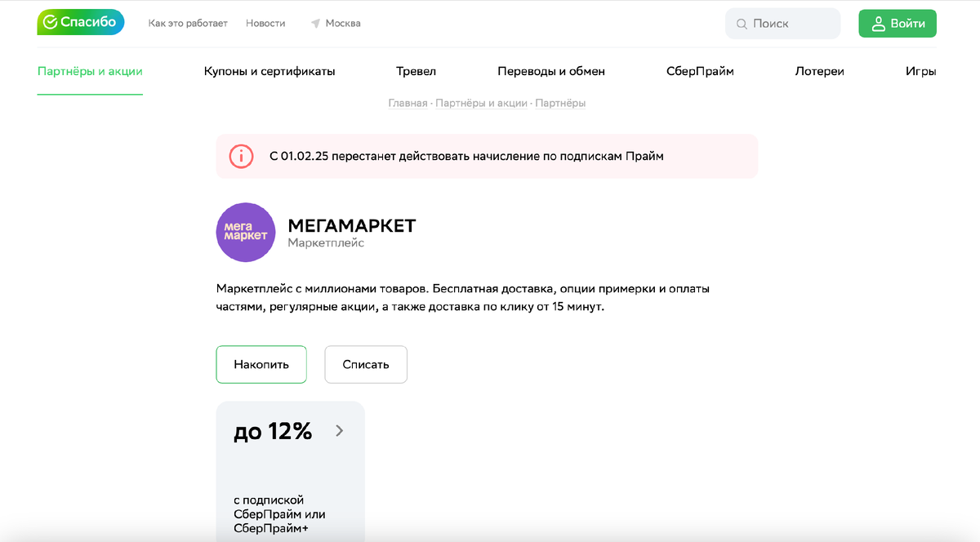
Task: Select Переводы и обмен menu item
Action: pos(551,71)
